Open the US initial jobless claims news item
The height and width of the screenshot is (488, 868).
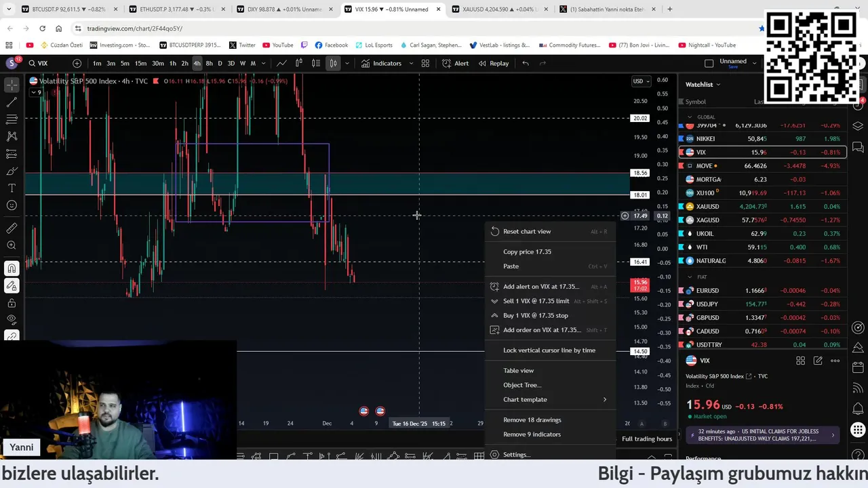(763, 434)
